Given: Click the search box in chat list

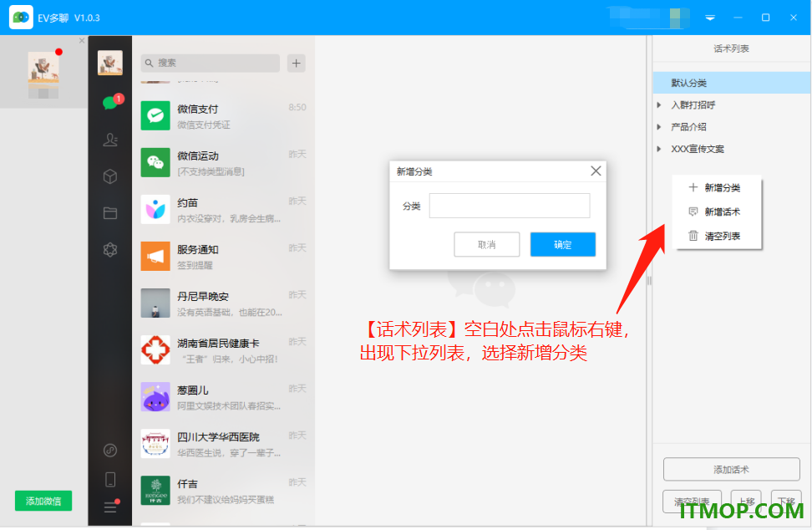Looking at the screenshot, I should click(x=211, y=64).
